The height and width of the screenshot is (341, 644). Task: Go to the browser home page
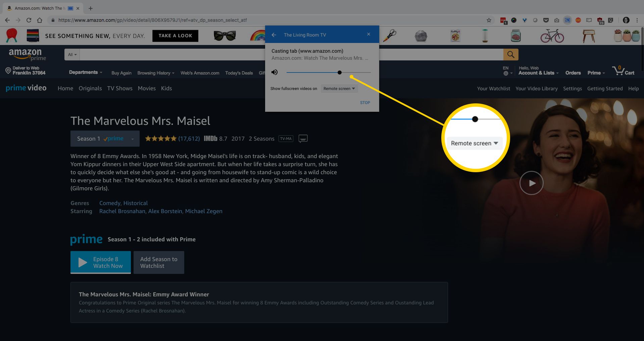40,20
